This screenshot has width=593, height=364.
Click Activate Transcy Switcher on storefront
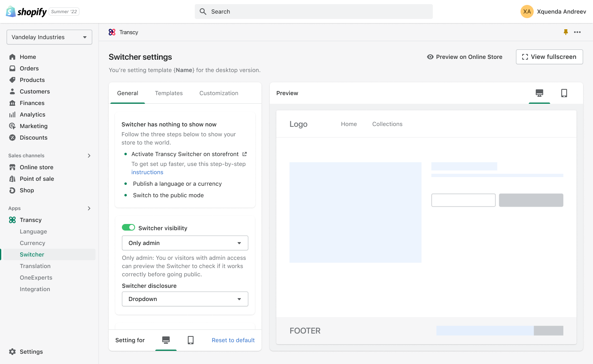(185, 154)
